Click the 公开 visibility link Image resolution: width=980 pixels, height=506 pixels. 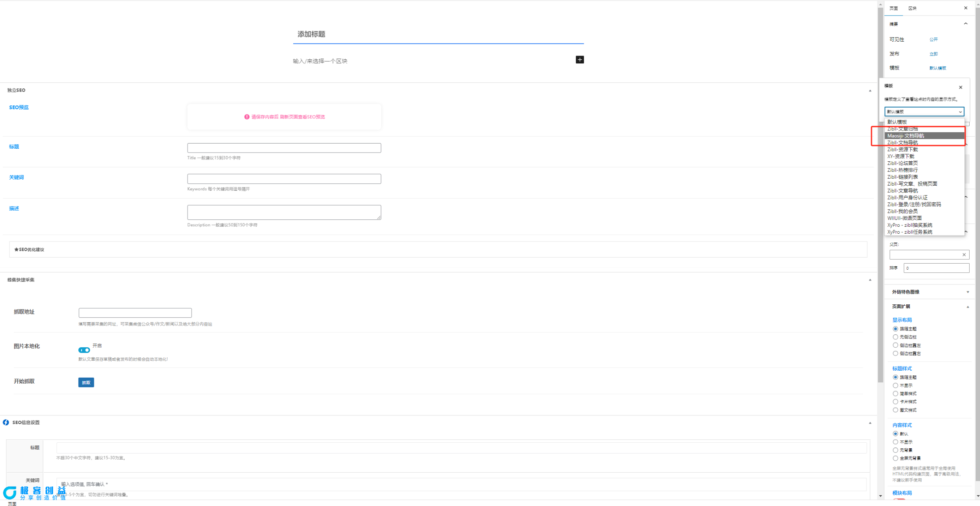click(x=933, y=39)
